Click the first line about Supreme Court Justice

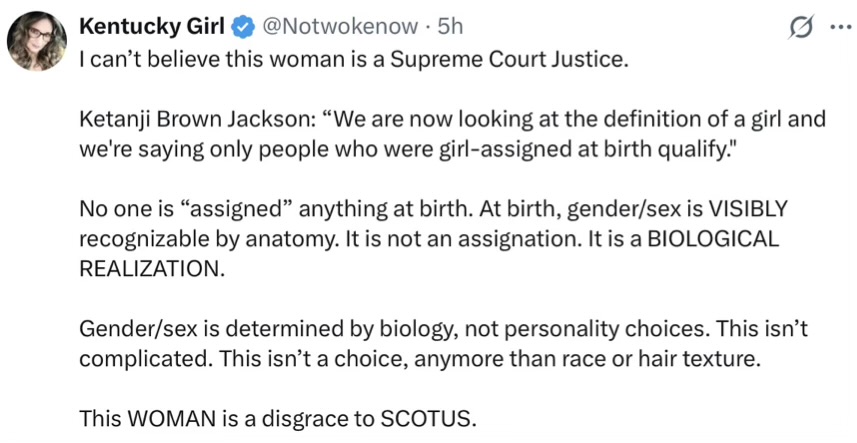354,58
